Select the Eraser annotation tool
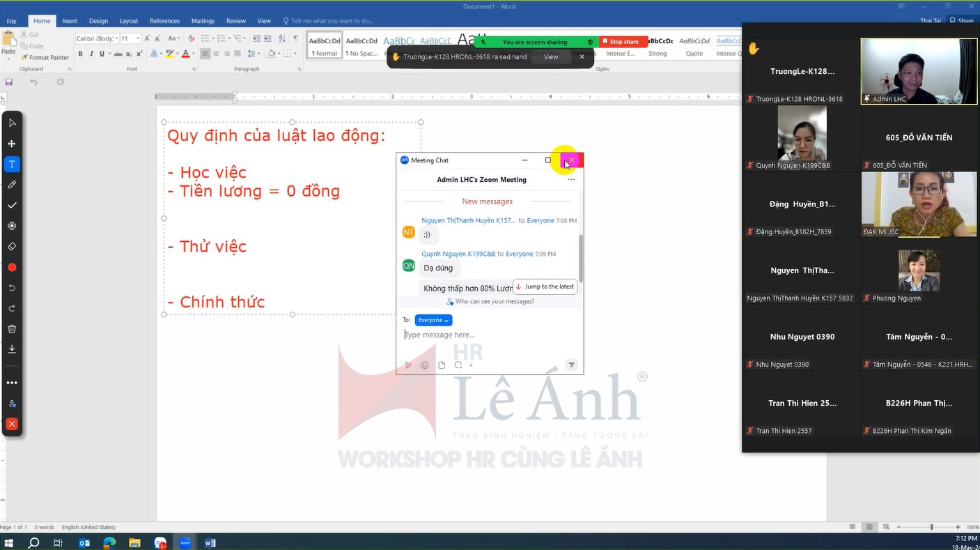 point(12,247)
